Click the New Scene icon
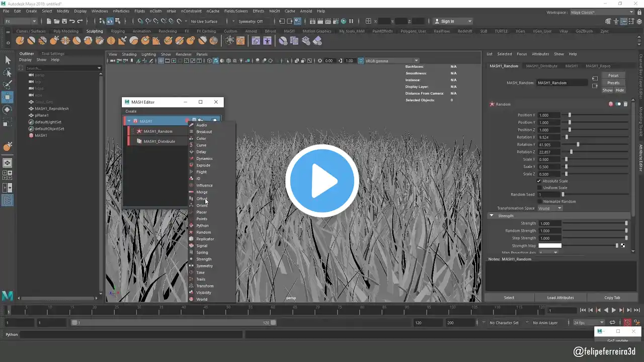The height and width of the screenshot is (362, 644). 49,21
